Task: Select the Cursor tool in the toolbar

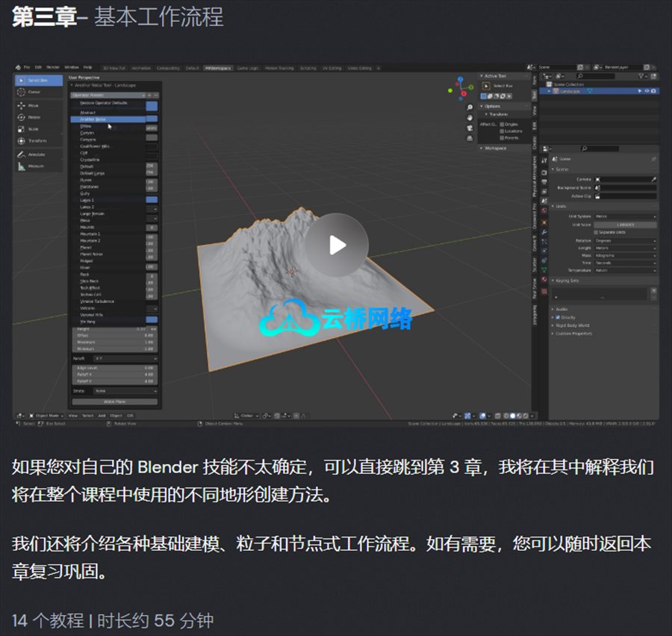Action: coord(34,92)
